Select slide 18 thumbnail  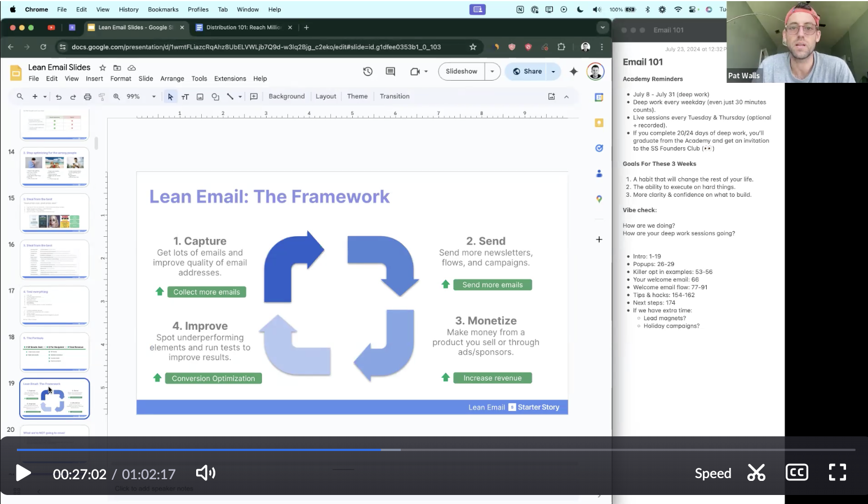(x=55, y=352)
